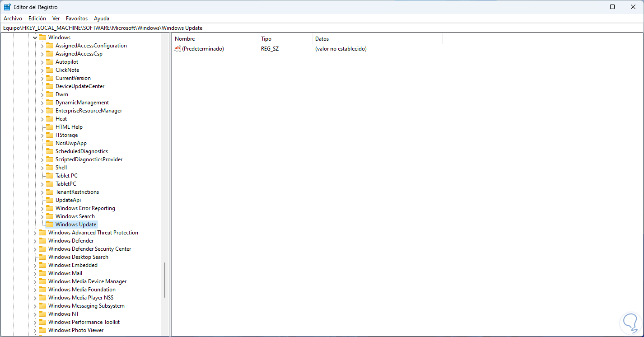This screenshot has width=644, height=337.
Task: Select the Windows Media Player NSS key
Action: pos(81,298)
